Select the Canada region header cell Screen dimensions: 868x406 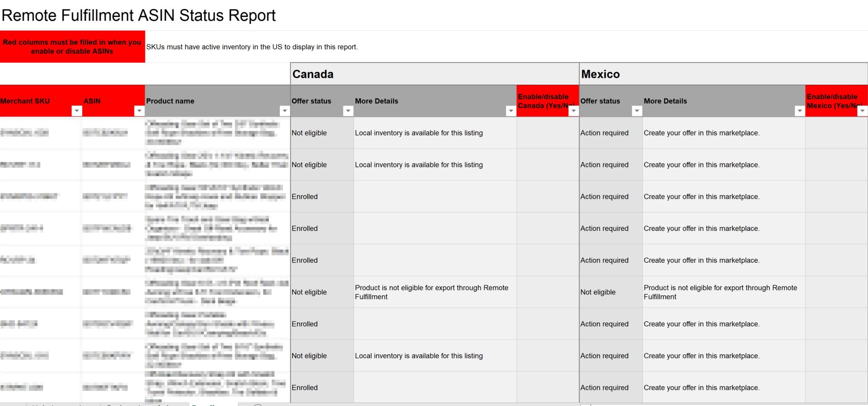(x=435, y=74)
